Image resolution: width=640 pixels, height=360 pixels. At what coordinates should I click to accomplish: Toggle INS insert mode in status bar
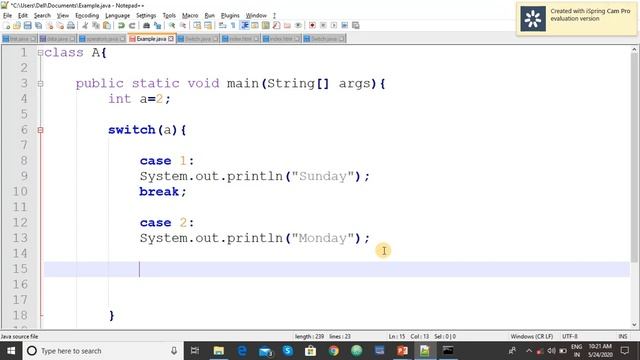pos(622,336)
